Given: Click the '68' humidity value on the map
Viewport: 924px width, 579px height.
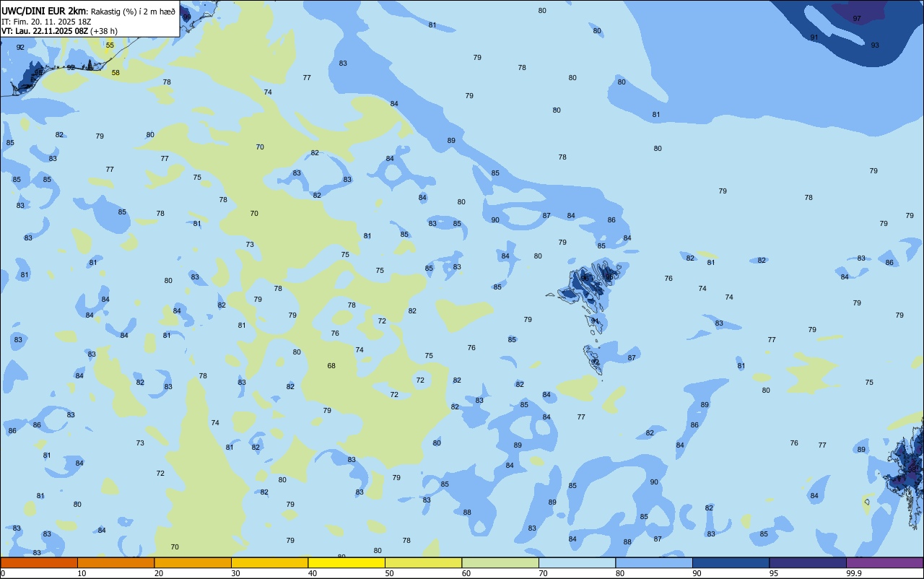Looking at the screenshot, I should pos(331,365).
